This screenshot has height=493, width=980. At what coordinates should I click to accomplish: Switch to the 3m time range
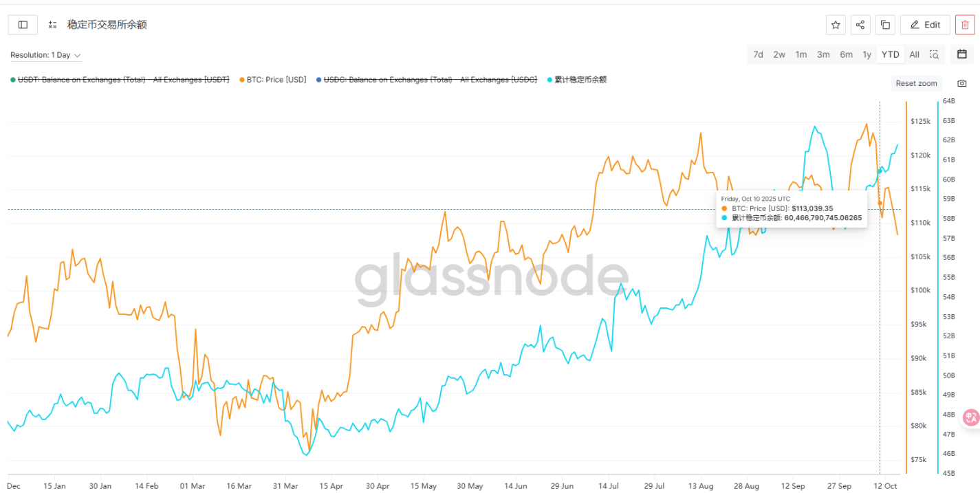coord(823,54)
